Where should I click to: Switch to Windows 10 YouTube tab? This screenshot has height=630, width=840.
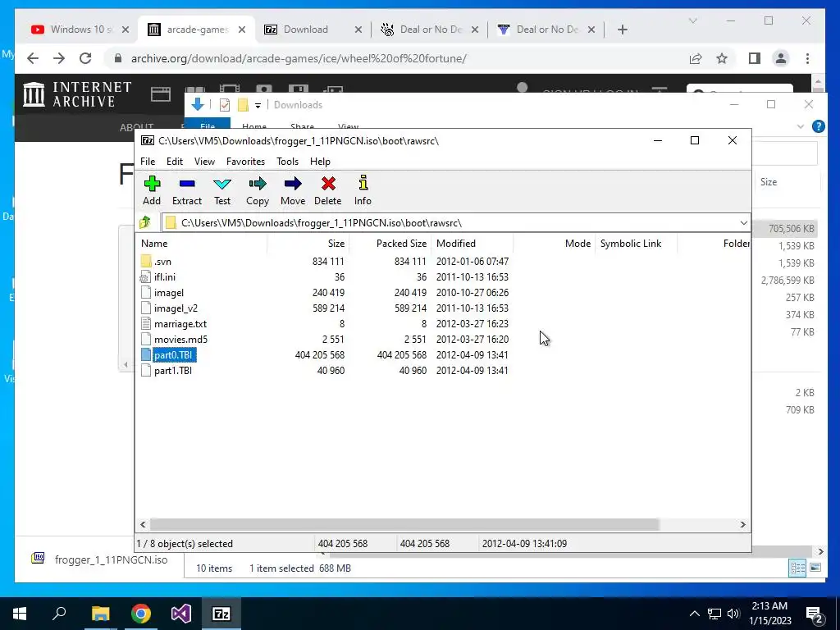[80, 30]
